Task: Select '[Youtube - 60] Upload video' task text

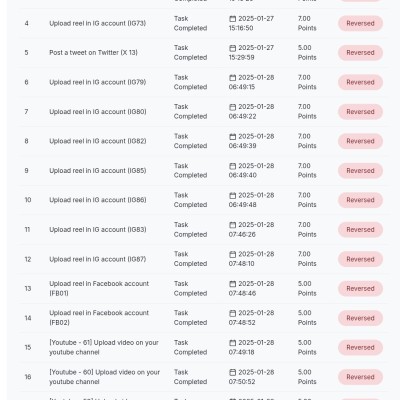Action: click(x=104, y=377)
